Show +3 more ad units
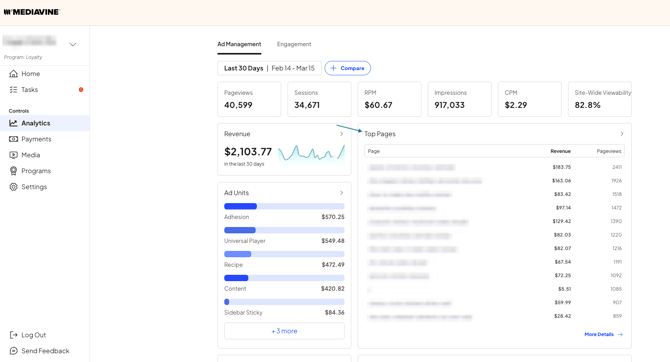Viewport: 670px width, 362px height. (284, 331)
